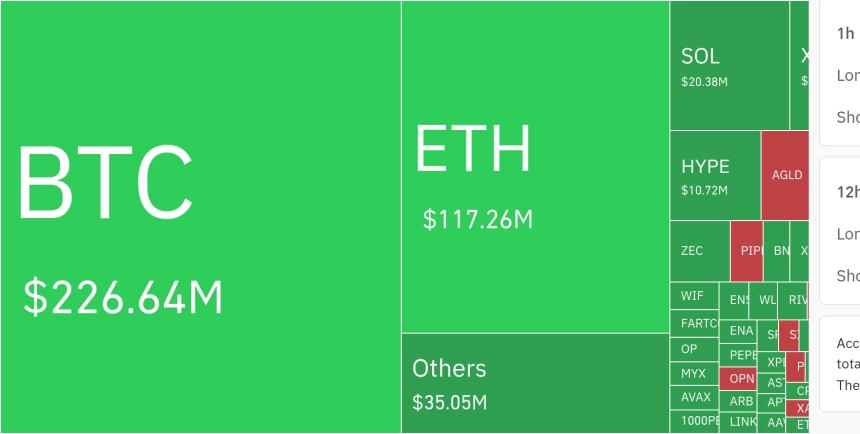
Task: Select the AVAX tile
Action: 694,397
